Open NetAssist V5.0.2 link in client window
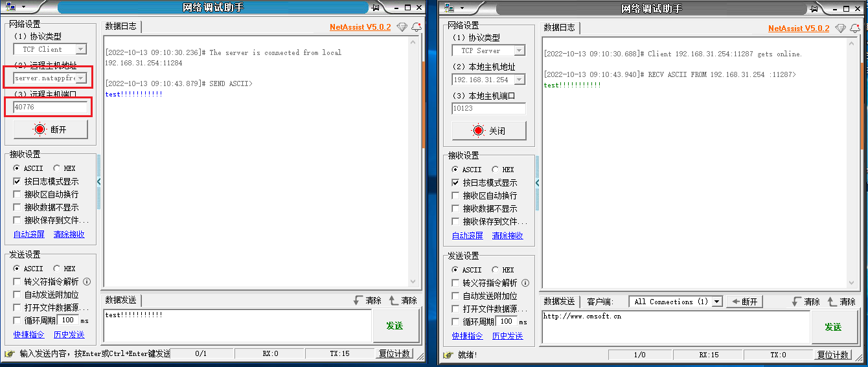This screenshot has height=367, width=868. 360,27
